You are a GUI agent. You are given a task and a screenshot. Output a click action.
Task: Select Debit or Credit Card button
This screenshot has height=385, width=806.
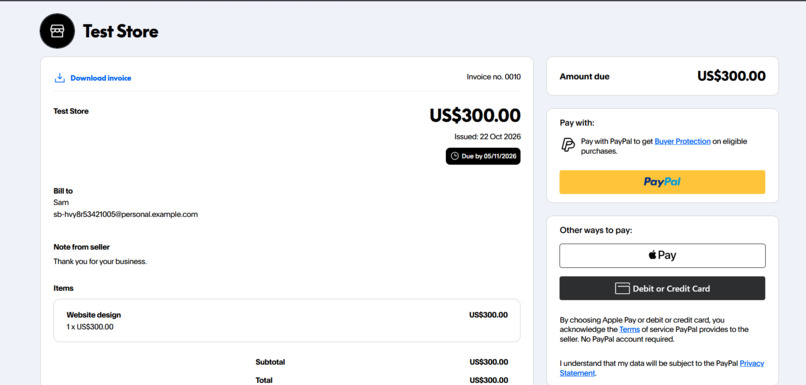662,288
